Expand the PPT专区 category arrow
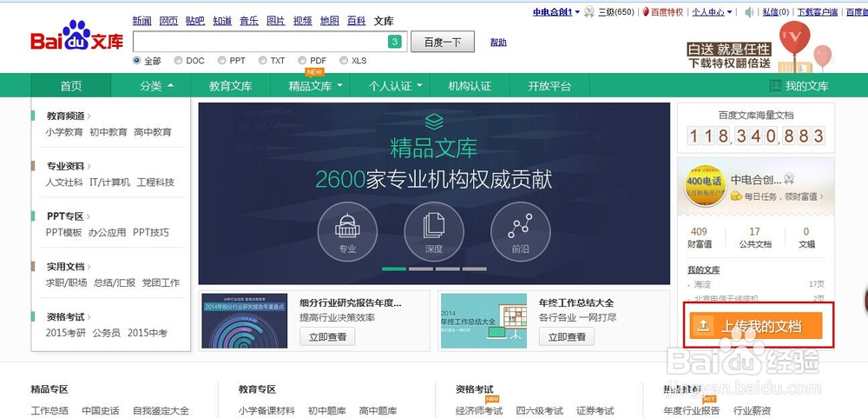Screen dimensions: 868x418 (x=89, y=216)
